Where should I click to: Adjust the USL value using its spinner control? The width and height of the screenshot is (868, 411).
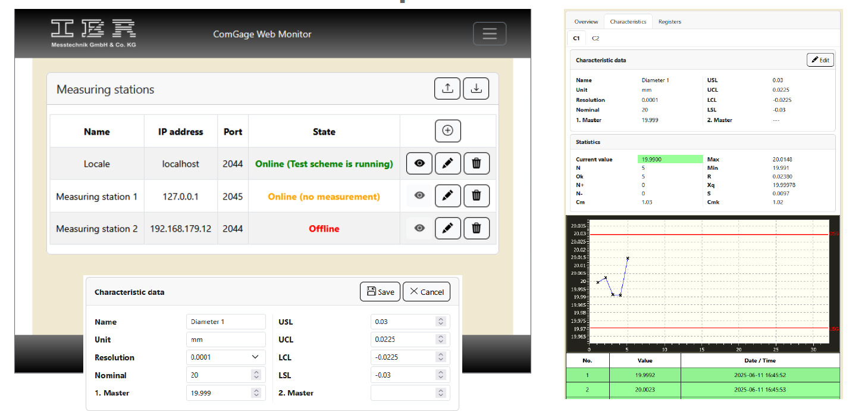pyautogui.click(x=439, y=319)
